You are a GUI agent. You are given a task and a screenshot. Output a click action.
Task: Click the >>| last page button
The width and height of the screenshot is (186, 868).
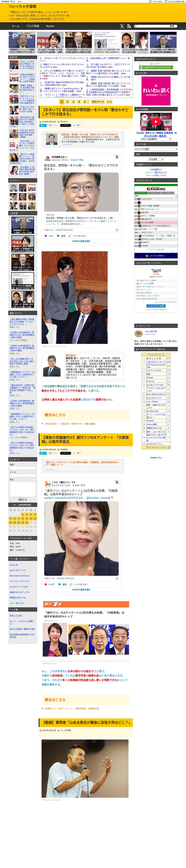[x=109, y=102]
